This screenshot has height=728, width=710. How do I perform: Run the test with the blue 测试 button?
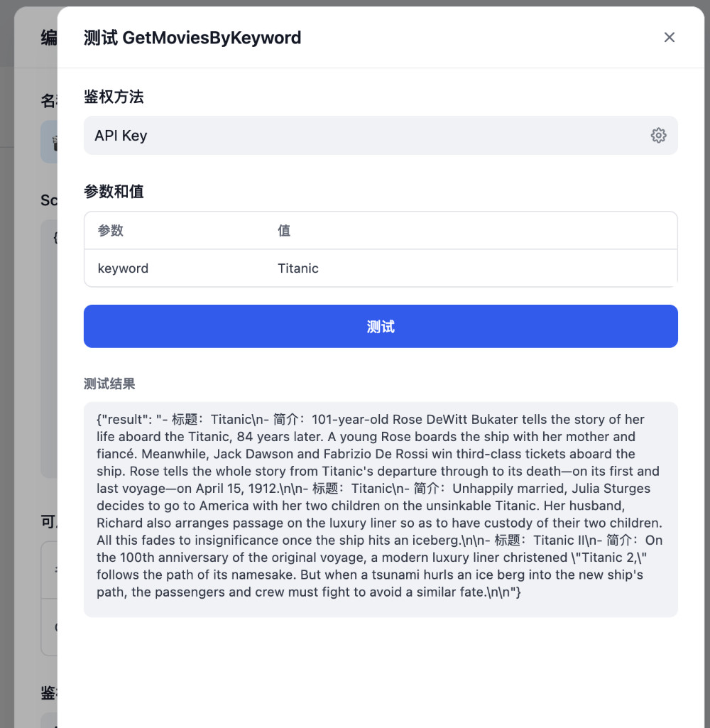pyautogui.click(x=381, y=327)
